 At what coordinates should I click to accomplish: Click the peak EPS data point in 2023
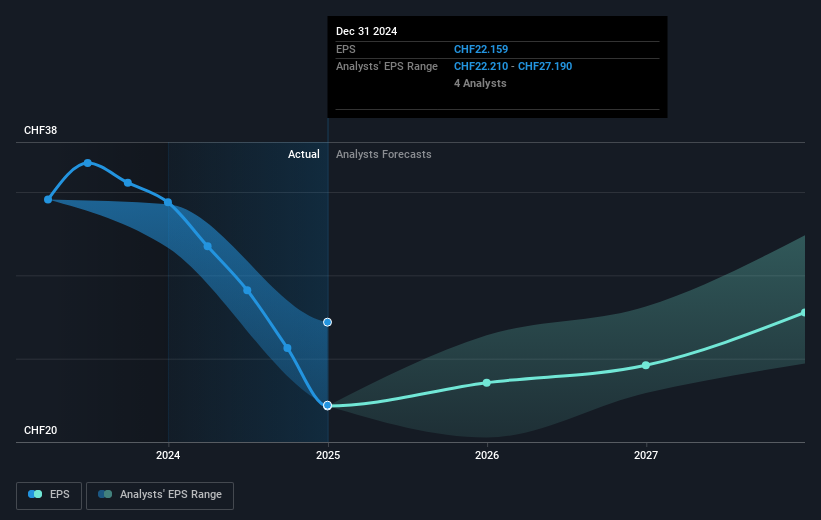point(88,163)
